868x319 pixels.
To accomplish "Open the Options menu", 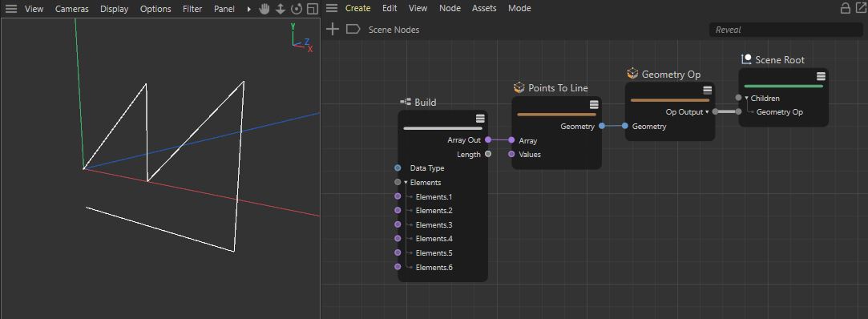I will click(x=155, y=9).
